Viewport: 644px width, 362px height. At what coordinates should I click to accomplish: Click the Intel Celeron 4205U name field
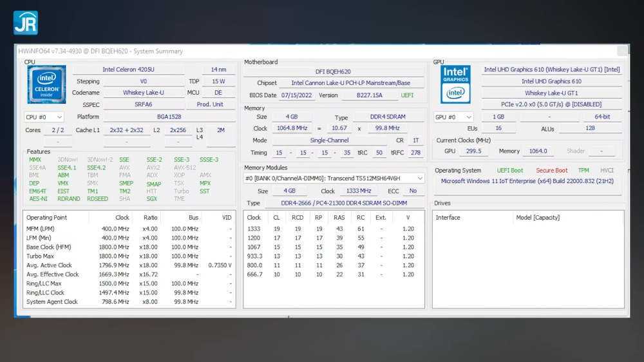[129, 70]
